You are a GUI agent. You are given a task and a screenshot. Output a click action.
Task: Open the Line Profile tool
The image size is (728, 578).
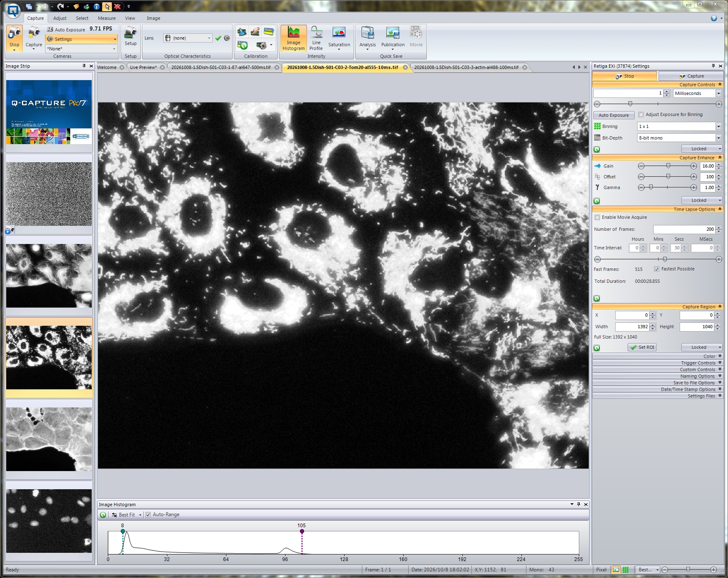point(316,39)
